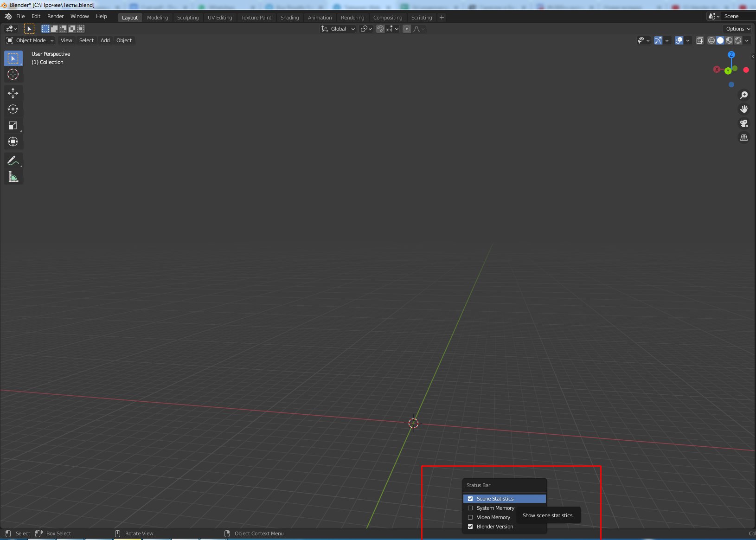Open the pivot point dropdown
This screenshot has height=540, width=756.
pos(366,29)
